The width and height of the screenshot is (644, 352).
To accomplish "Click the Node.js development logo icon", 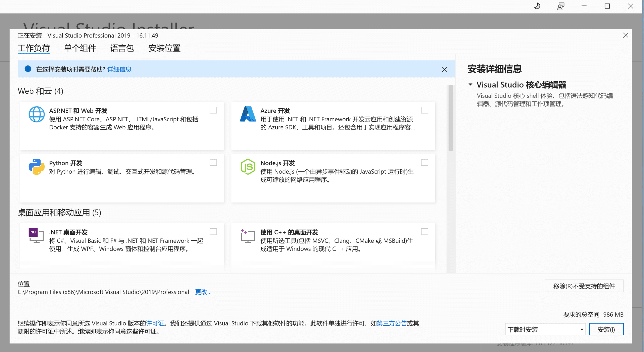I will [248, 166].
